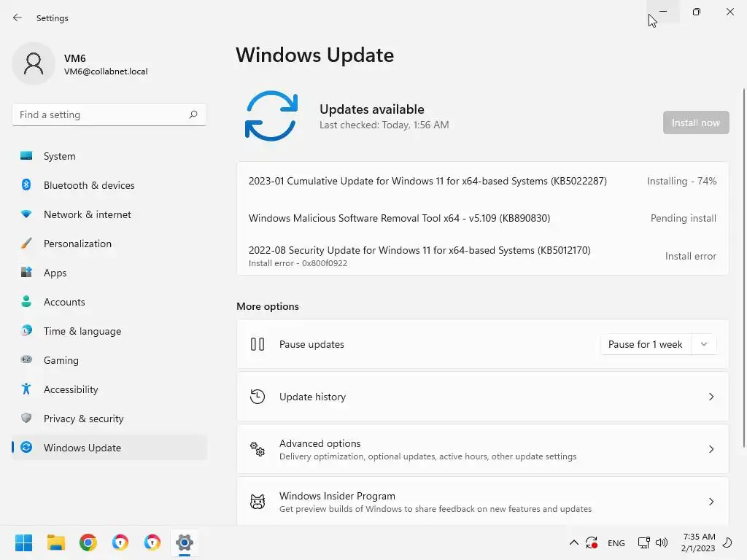This screenshot has width=747, height=560.
Task: Click the Accessibility figure icon
Action: tap(26, 389)
